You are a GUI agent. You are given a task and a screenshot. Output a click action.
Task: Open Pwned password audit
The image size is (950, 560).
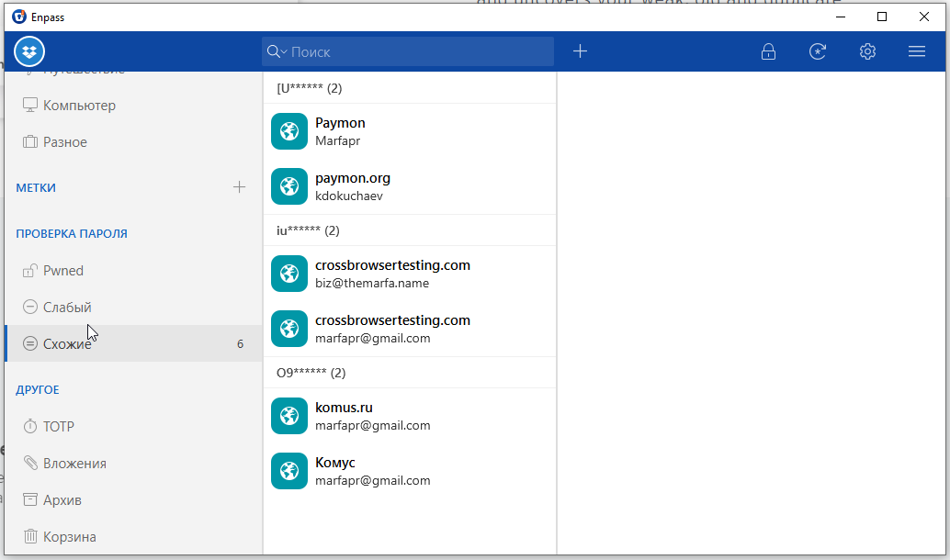click(133, 271)
